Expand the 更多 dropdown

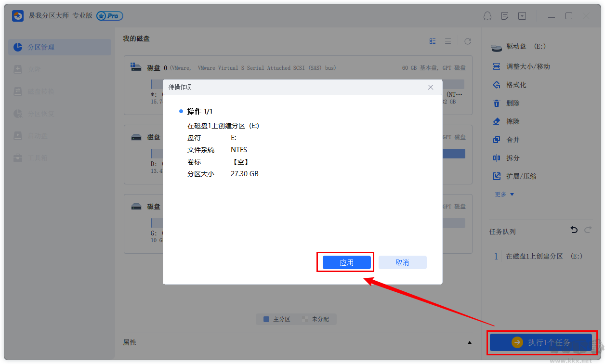(504, 195)
